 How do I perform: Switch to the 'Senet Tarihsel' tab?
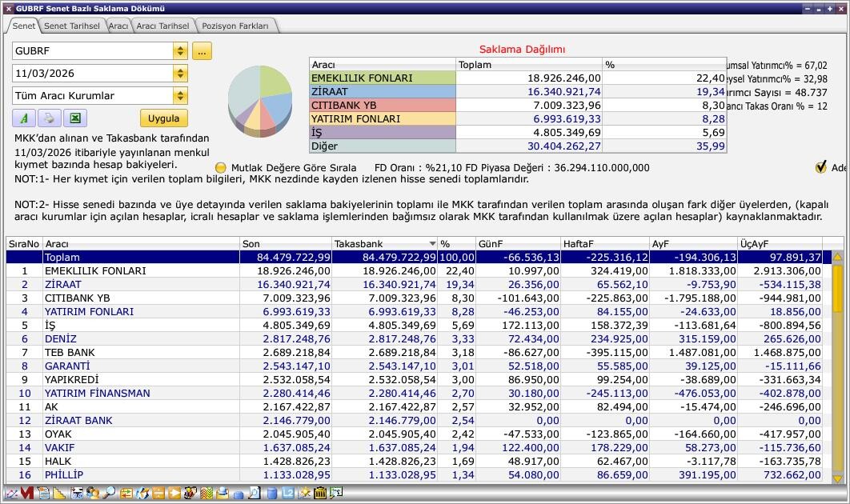71,26
